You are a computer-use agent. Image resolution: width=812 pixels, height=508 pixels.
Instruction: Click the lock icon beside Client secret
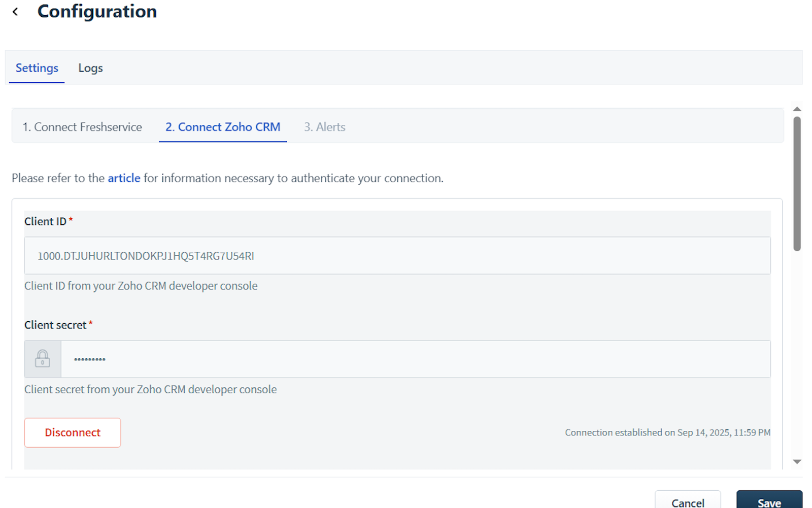(43, 359)
